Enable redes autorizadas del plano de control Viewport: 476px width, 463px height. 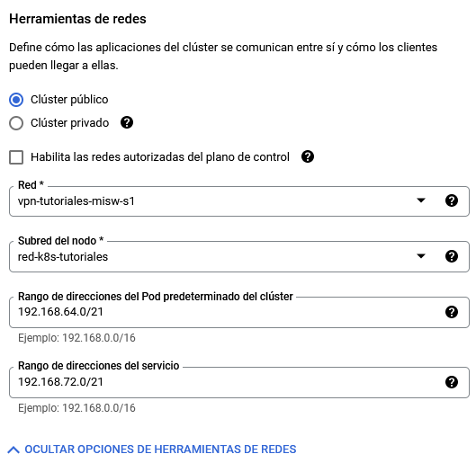pos(16,157)
